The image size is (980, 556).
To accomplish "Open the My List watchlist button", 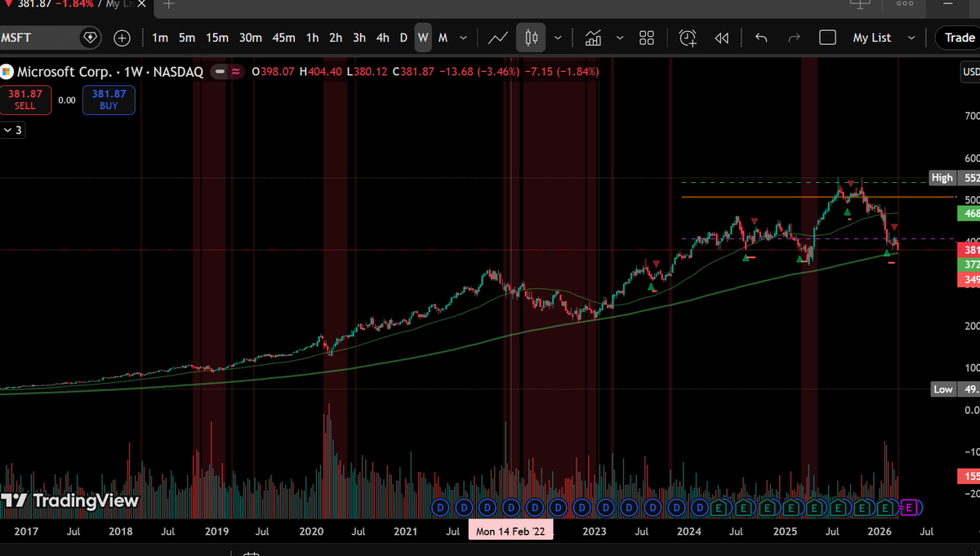I will 872,38.
